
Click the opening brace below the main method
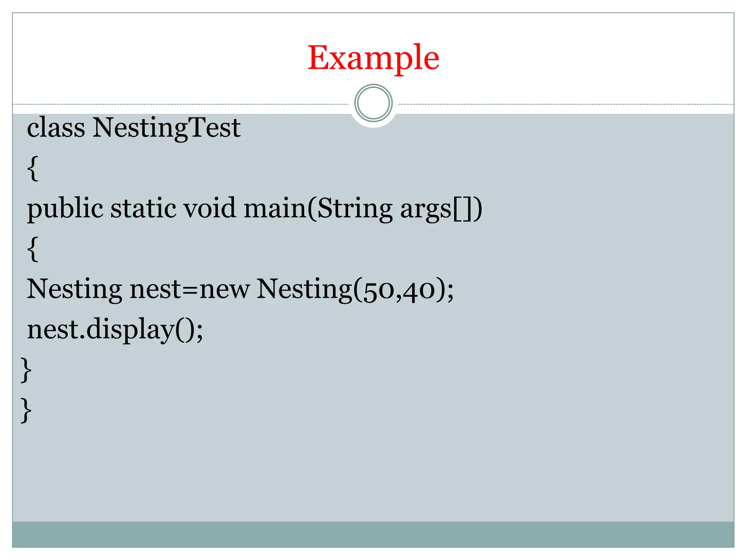(x=33, y=249)
